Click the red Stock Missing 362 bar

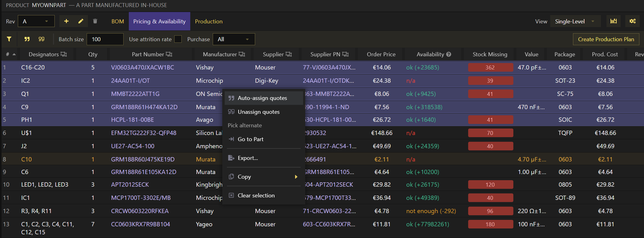coord(491,67)
